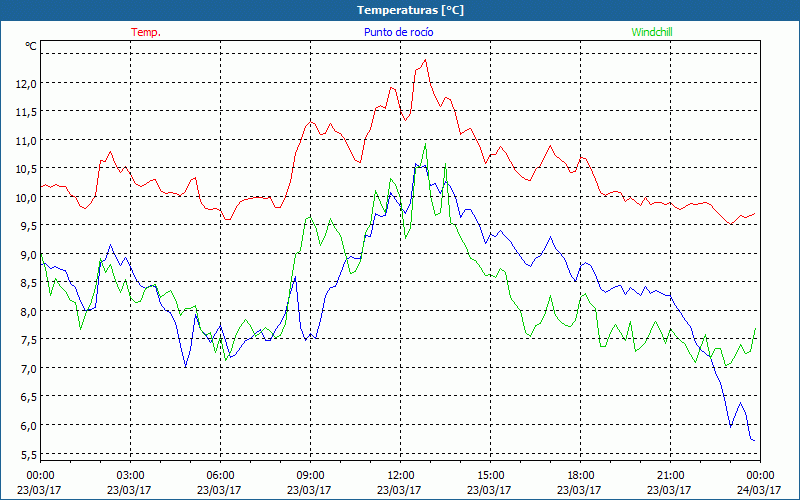The image size is (800, 500).
Task: Click the 21:00 time axis label
Action: point(670,476)
